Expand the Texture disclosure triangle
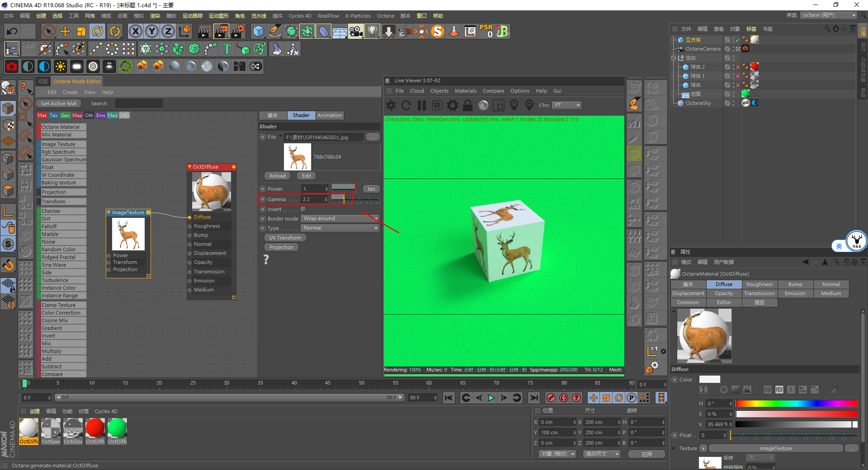 (674, 448)
